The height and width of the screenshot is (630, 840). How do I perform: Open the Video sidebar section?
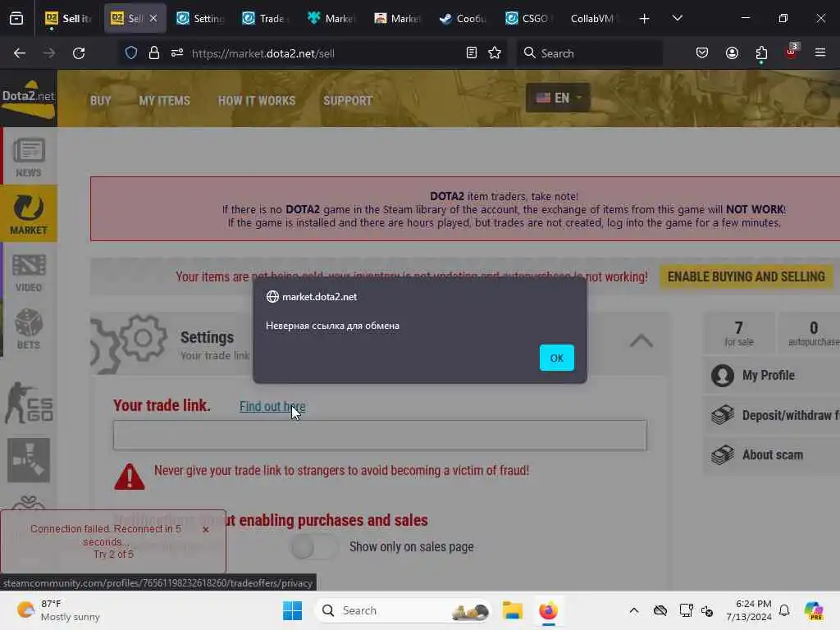click(x=29, y=272)
